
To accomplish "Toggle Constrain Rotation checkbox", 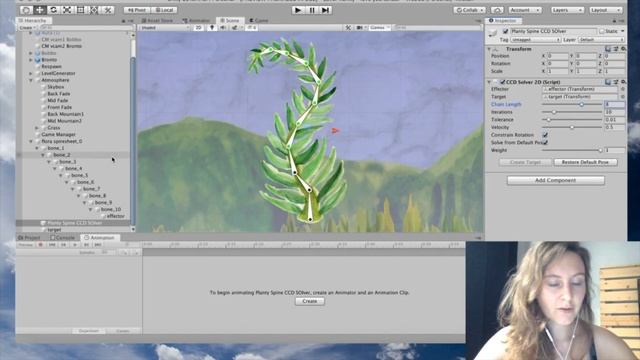I will tap(545, 135).
